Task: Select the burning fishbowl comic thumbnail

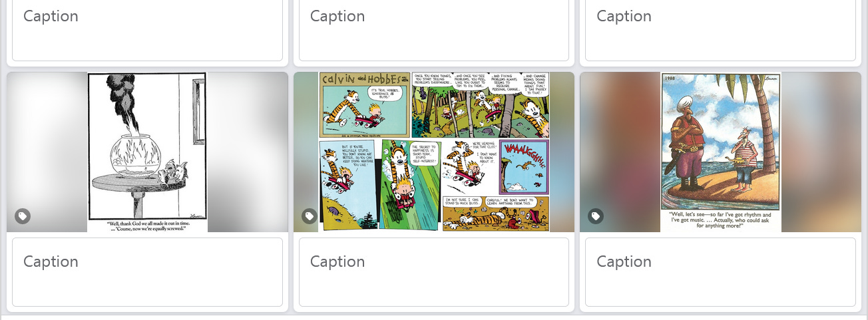Action: coord(147,152)
